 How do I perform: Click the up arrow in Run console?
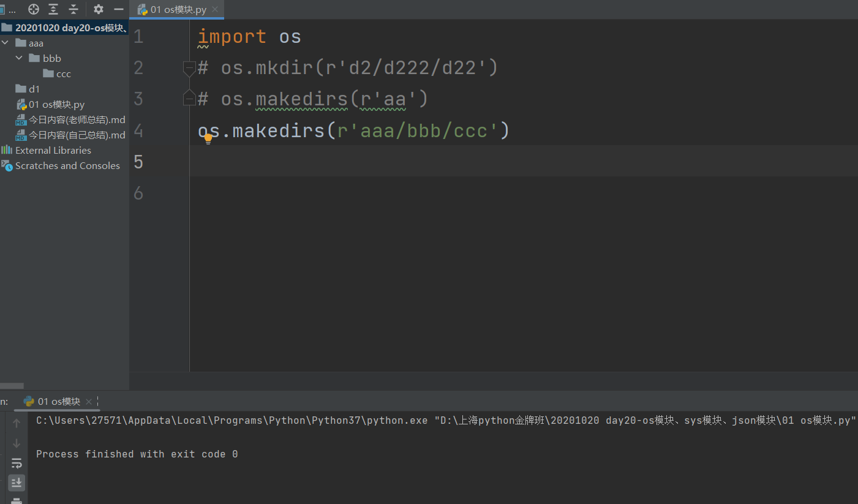coord(17,423)
